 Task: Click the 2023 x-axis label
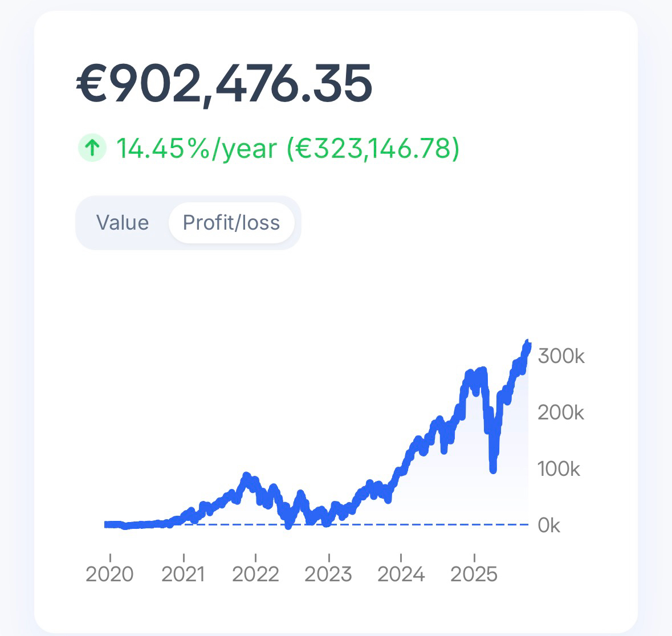pos(328,574)
